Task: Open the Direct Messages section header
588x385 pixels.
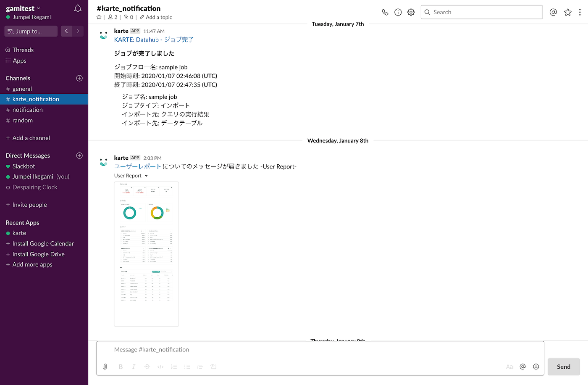Action: pos(28,156)
